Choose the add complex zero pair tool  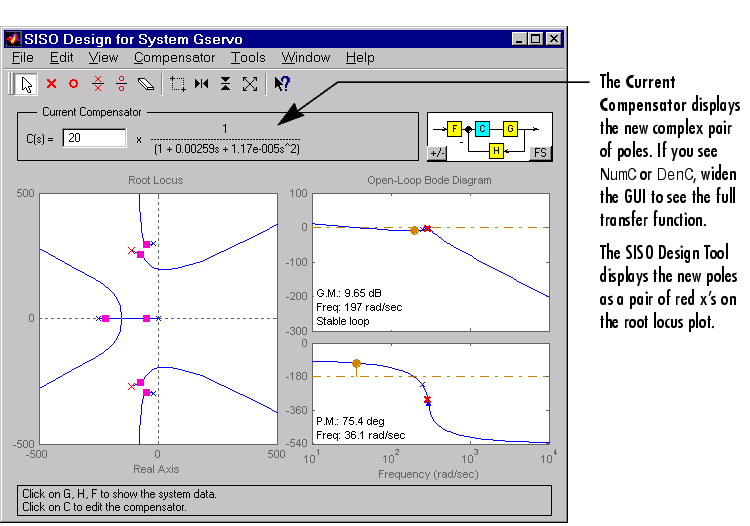point(121,84)
